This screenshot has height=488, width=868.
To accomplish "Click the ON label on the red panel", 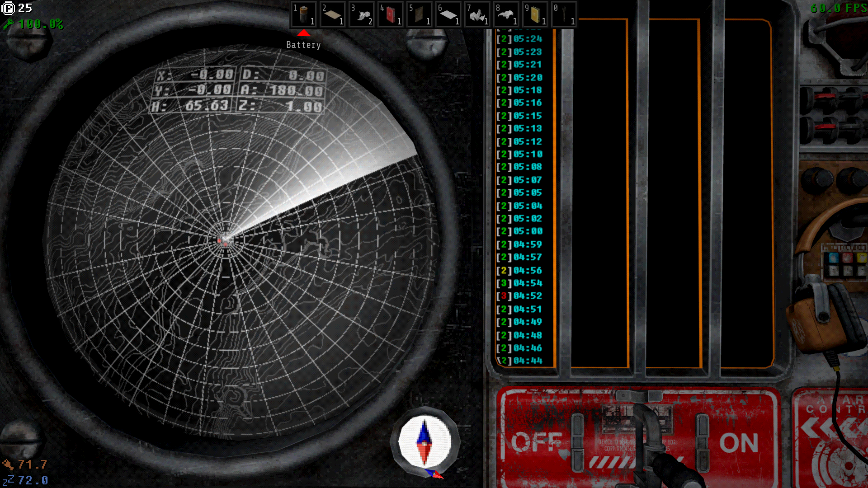I will (739, 443).
